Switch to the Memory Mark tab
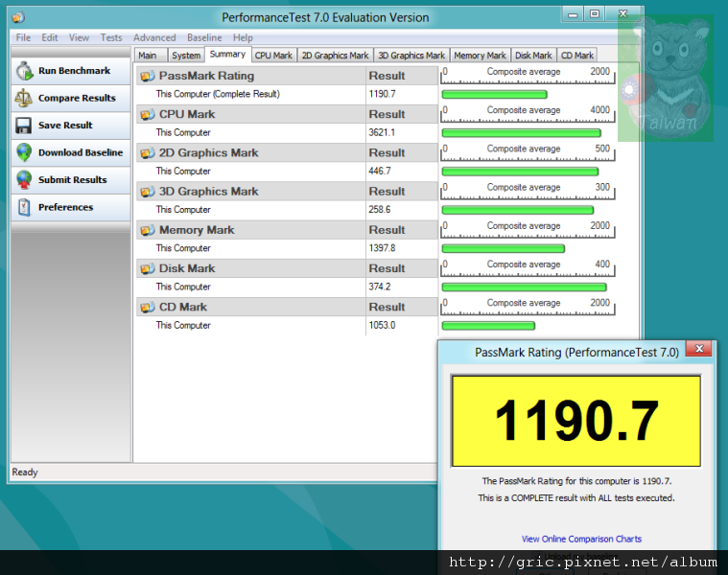This screenshot has width=728, height=575. coord(481,56)
